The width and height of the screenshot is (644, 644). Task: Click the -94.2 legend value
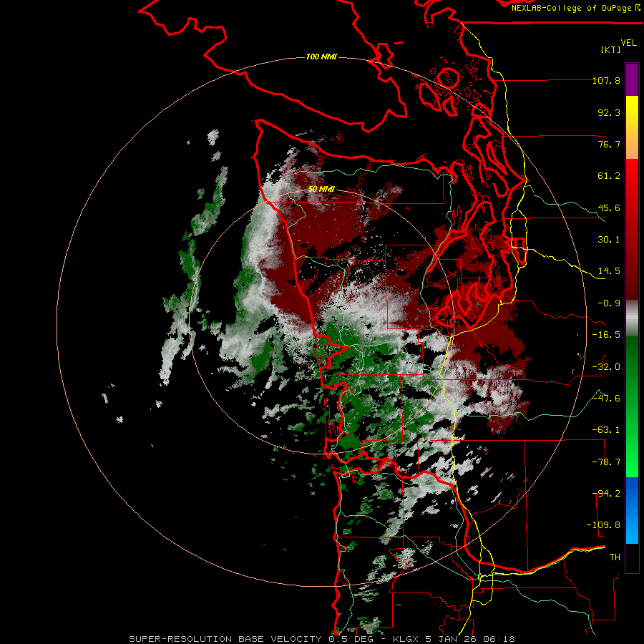[606, 494]
